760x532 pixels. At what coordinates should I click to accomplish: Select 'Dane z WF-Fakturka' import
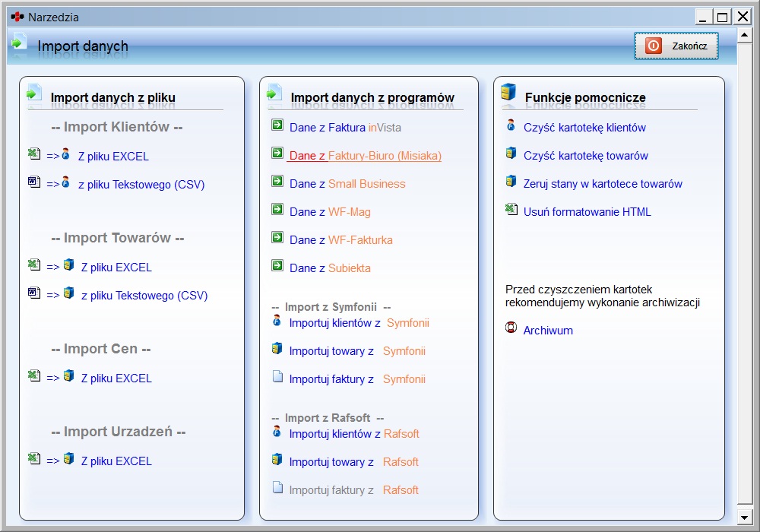tap(340, 240)
